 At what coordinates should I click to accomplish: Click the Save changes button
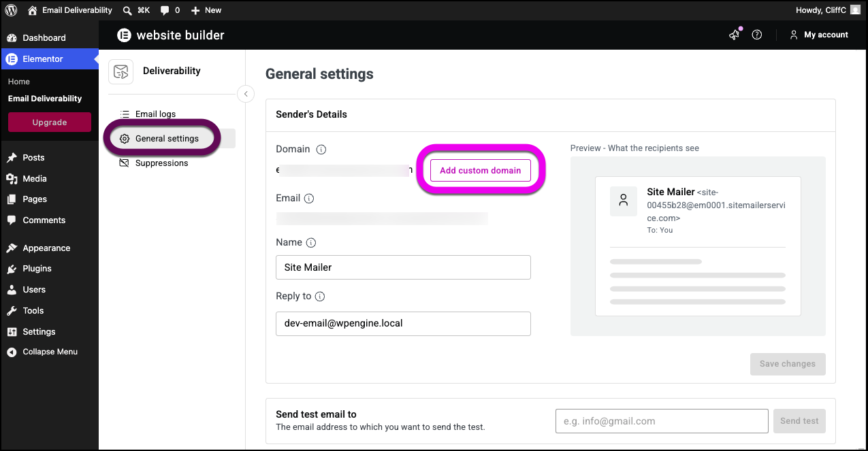tap(788, 364)
